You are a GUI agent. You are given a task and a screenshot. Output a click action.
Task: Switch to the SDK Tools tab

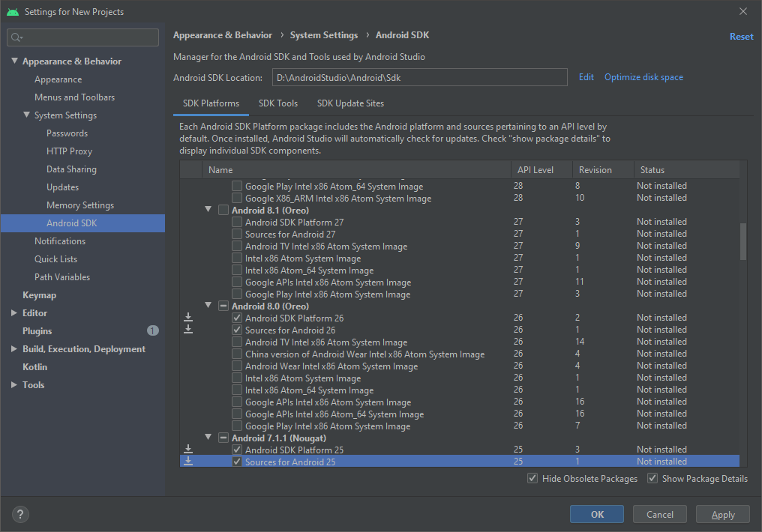click(277, 103)
